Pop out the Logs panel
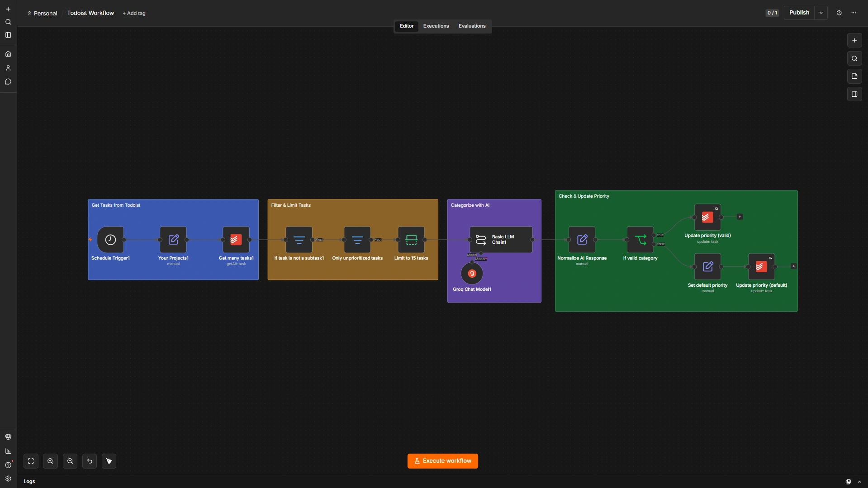Screen dimensions: 868x488 click(x=849, y=482)
